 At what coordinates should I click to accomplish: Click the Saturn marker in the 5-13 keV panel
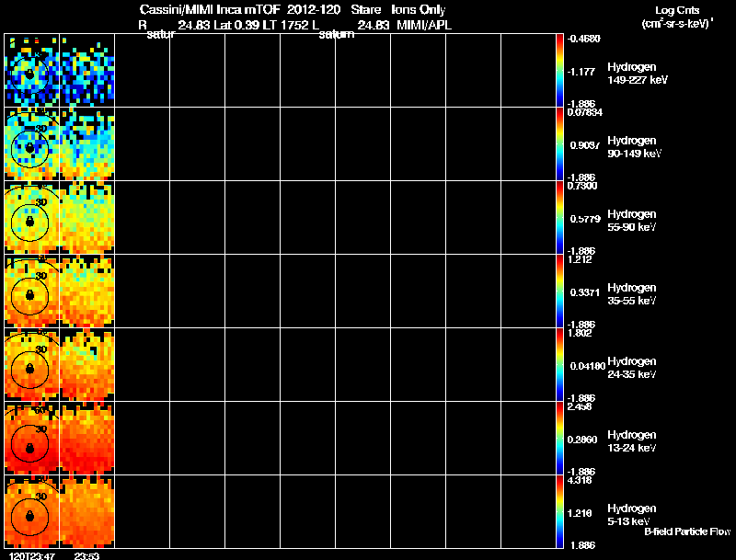(x=30, y=516)
